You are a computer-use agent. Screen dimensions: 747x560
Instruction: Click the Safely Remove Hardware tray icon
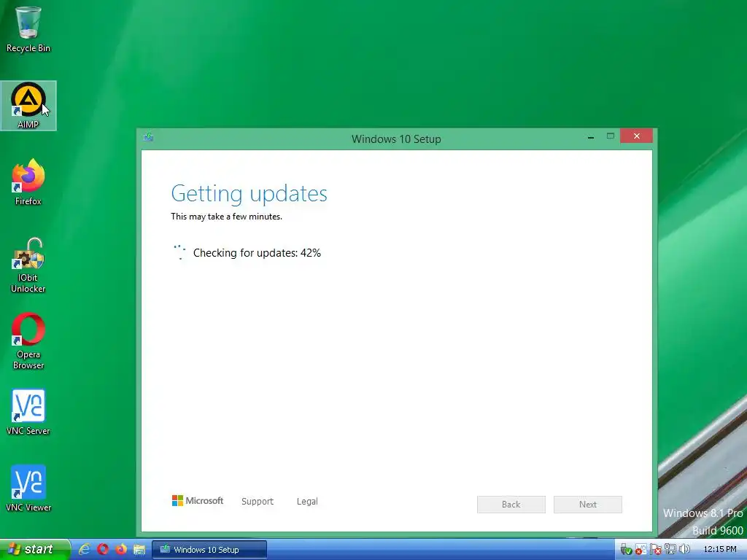626,550
